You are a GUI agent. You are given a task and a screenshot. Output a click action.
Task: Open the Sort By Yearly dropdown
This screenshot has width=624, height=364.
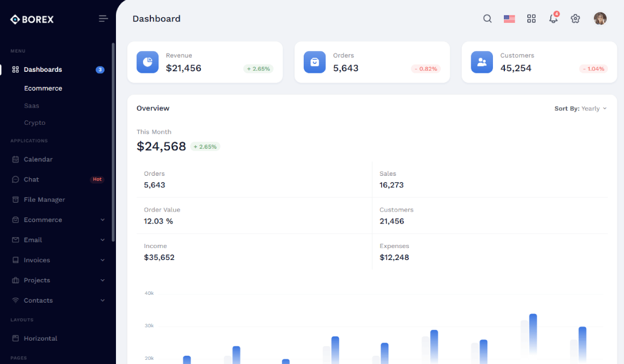coord(580,109)
